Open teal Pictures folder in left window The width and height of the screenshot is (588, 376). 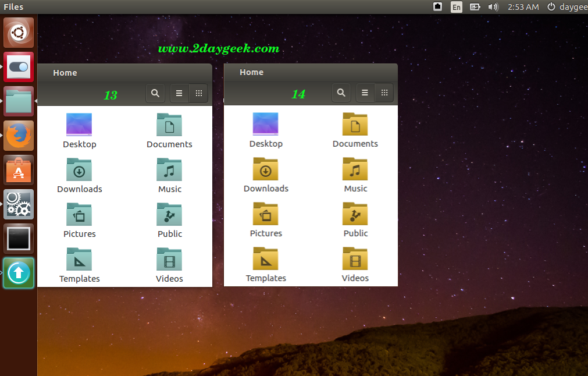pyautogui.click(x=79, y=214)
